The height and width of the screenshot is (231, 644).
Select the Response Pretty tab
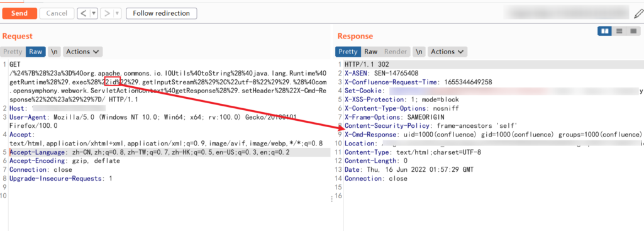pyautogui.click(x=348, y=52)
